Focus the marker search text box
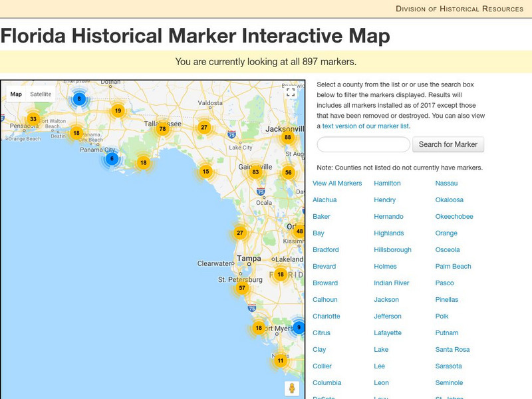 click(x=363, y=144)
